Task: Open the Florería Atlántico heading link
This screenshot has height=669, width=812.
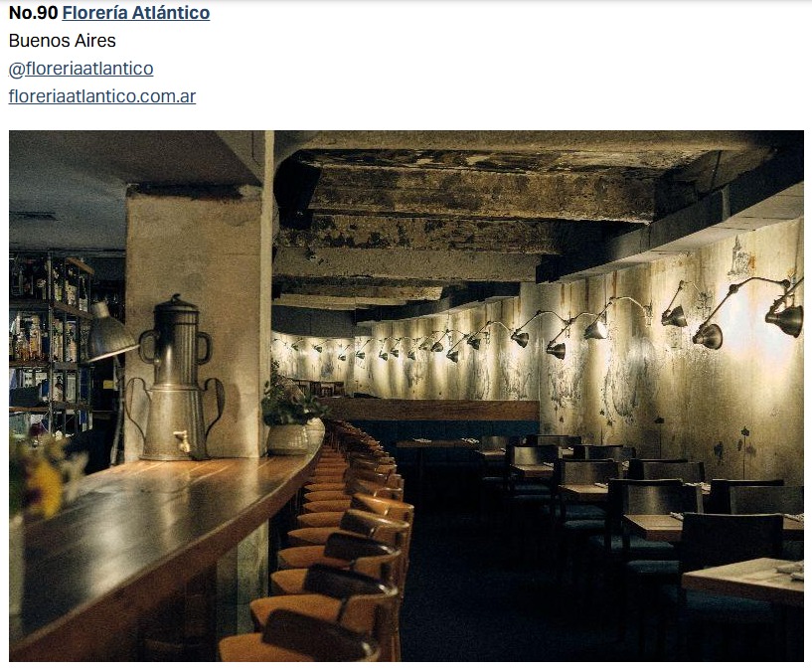Action: (x=136, y=13)
